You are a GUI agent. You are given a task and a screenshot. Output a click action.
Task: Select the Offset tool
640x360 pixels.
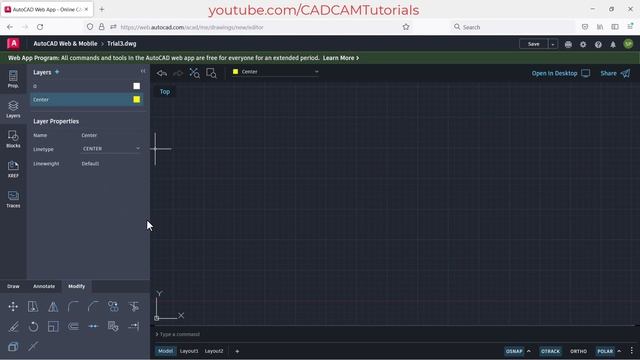pos(73,327)
